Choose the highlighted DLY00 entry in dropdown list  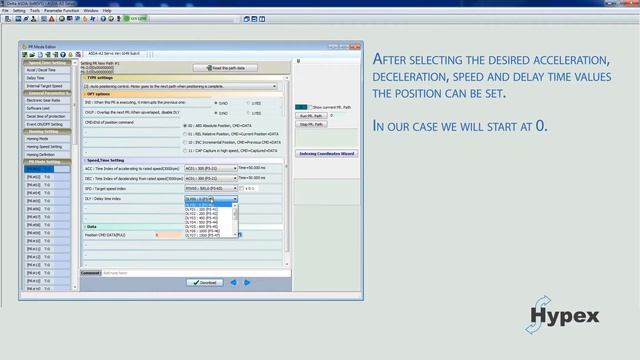point(208,204)
